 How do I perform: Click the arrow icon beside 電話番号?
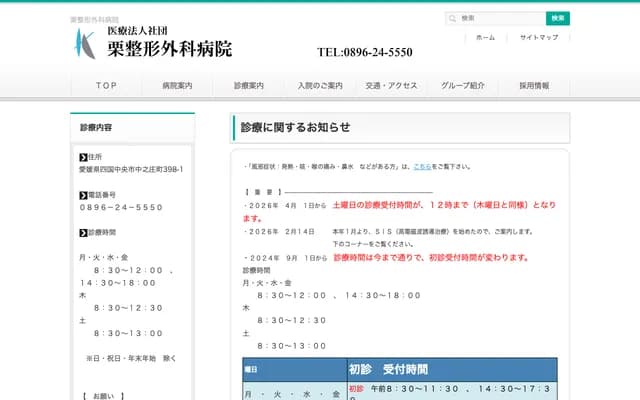(x=83, y=194)
